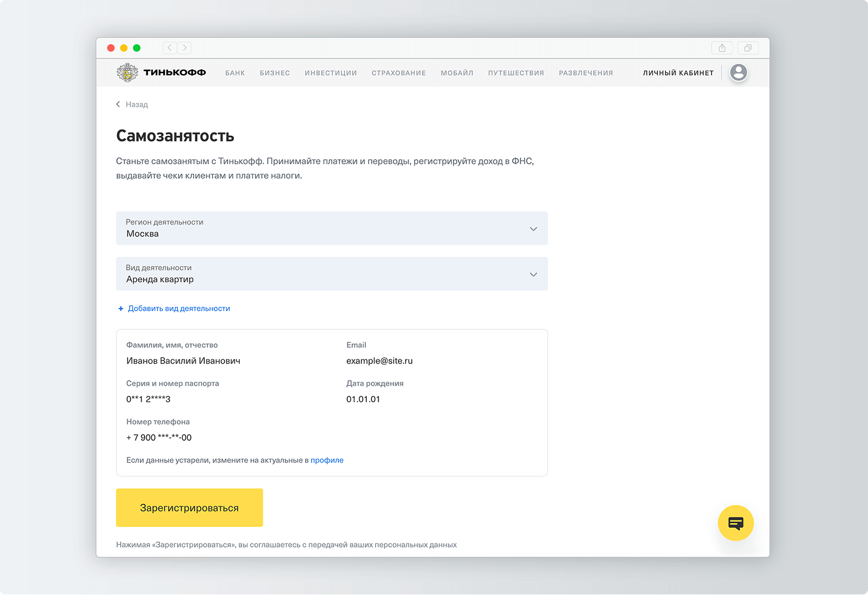The image size is (868, 595).
Task: Click the browser forward arrow button
Action: pos(185,48)
